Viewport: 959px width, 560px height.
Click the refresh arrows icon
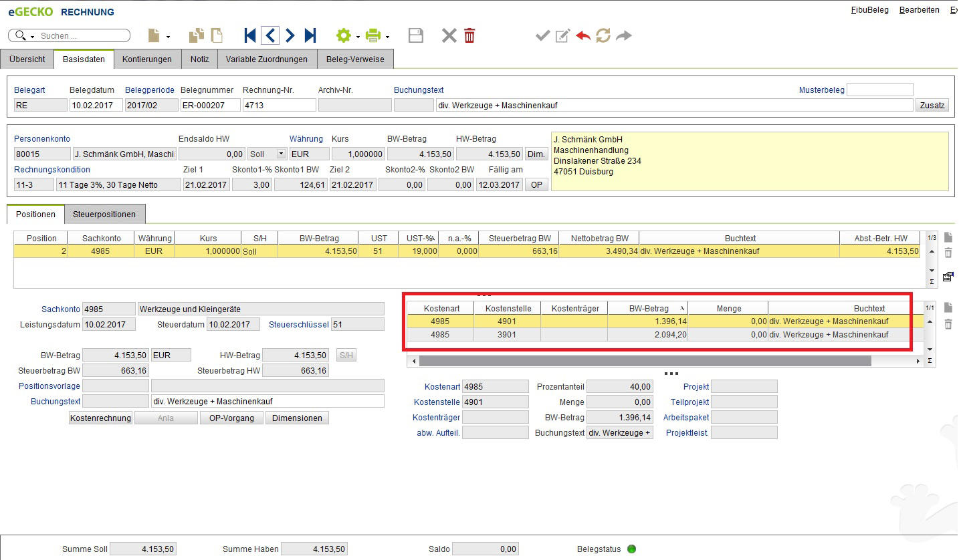coord(603,35)
